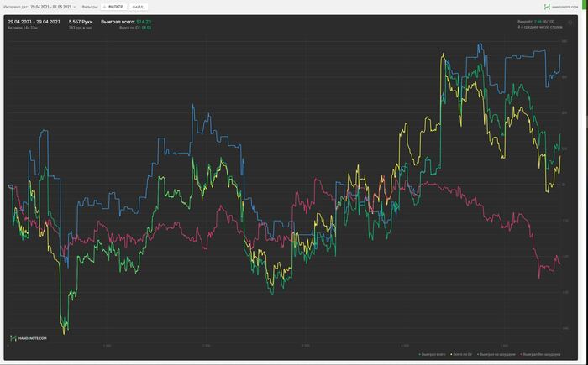Open the date interval dropdown
This screenshot has height=365, width=588.
(53, 7)
